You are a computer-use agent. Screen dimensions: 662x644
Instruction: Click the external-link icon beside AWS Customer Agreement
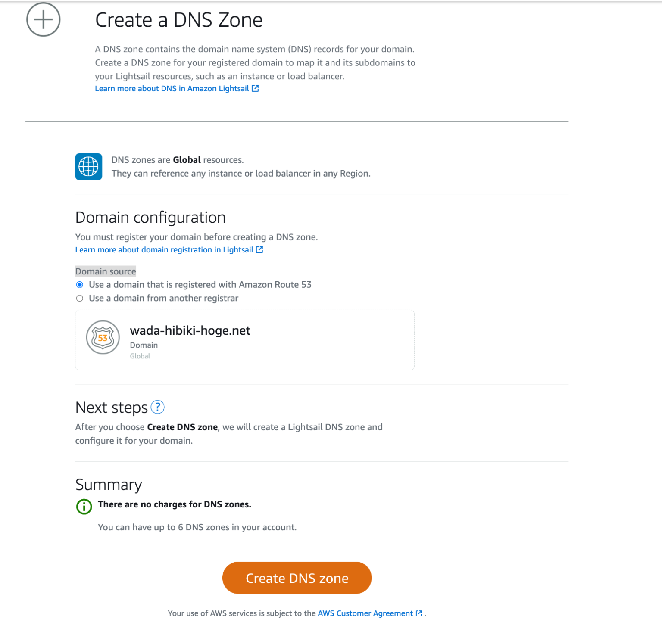[x=418, y=613]
